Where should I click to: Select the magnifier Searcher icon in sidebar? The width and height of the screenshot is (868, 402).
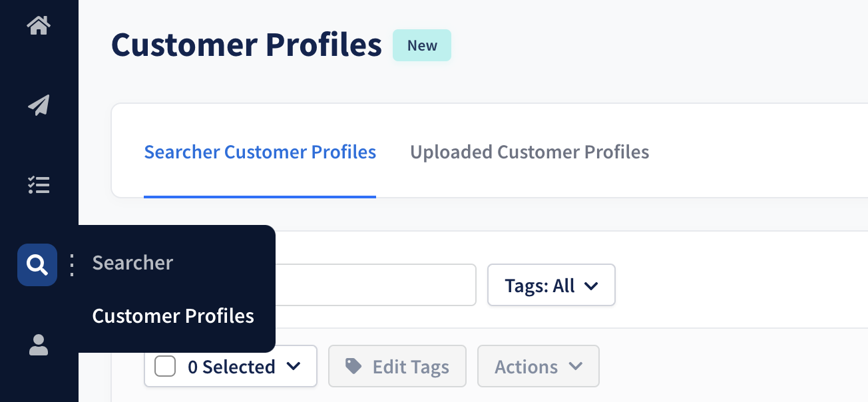(37, 265)
